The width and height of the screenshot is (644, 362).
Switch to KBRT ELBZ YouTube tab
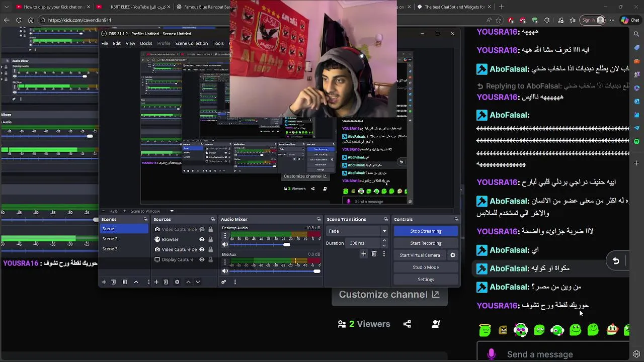click(x=134, y=7)
